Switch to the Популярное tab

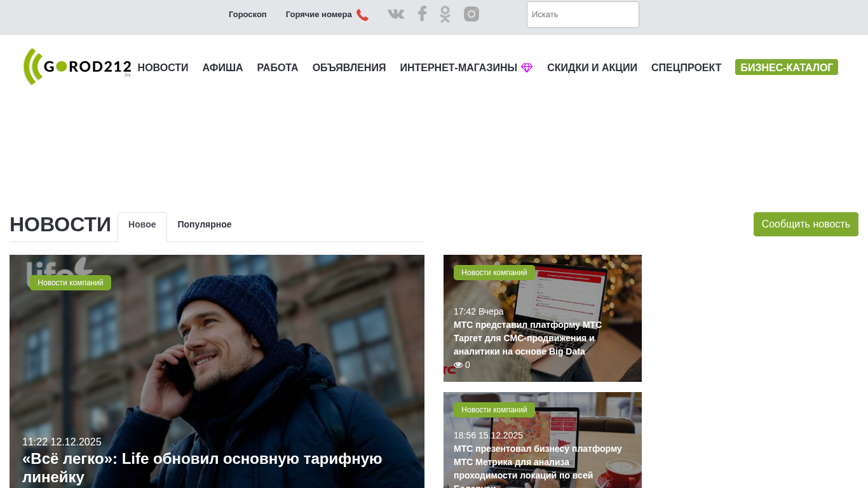205,225
